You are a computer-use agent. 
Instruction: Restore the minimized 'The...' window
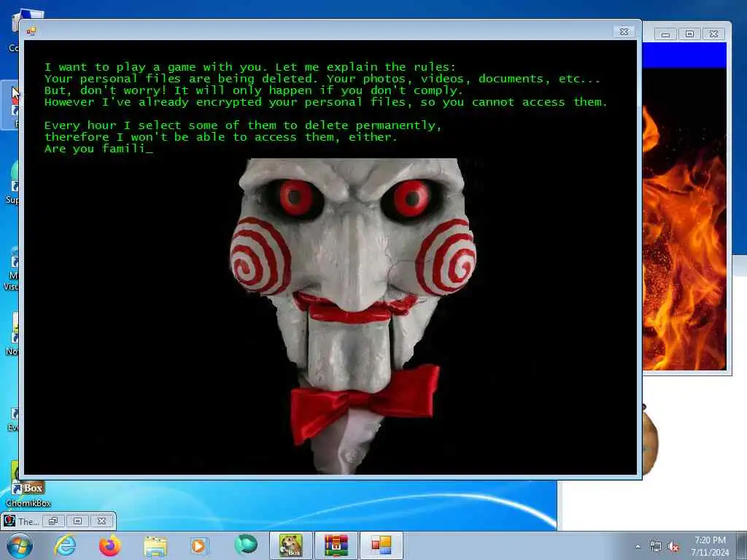[53, 521]
